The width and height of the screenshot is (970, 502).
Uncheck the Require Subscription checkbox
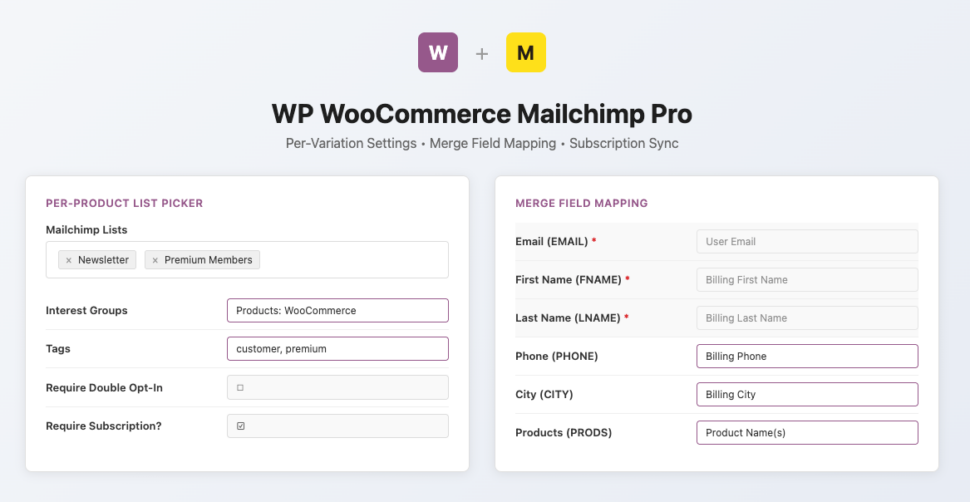240,426
